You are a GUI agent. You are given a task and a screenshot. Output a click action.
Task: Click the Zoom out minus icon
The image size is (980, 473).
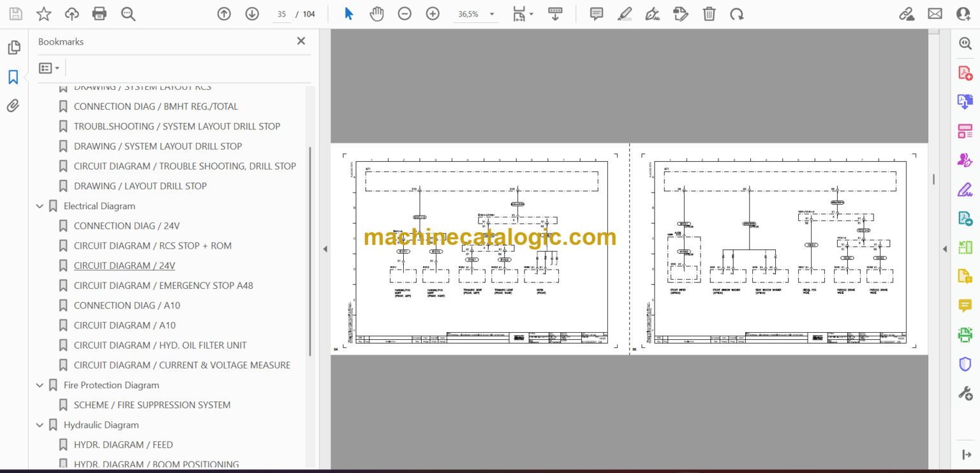pyautogui.click(x=405, y=14)
